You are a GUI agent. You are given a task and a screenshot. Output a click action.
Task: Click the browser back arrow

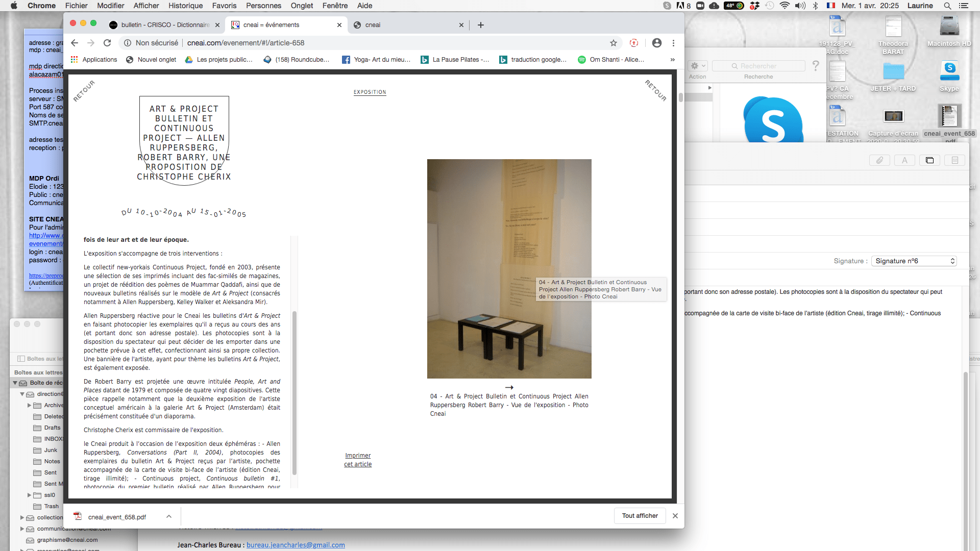coord(75,43)
